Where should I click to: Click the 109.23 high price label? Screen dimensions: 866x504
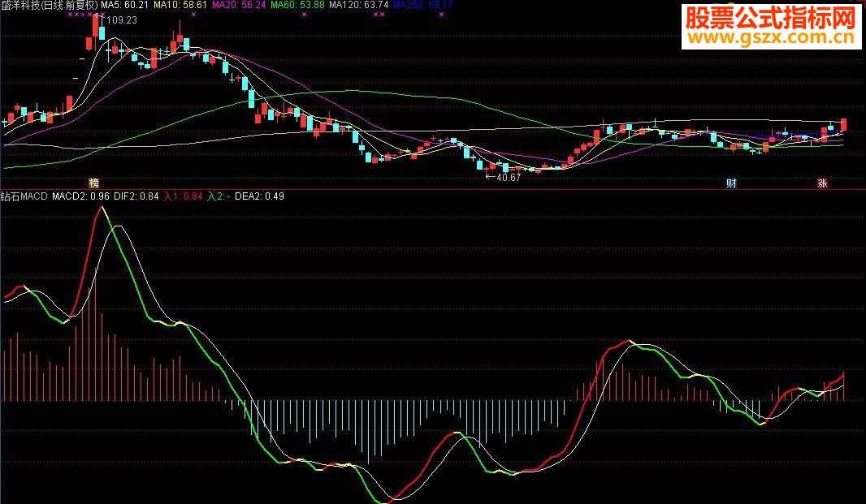122,20
